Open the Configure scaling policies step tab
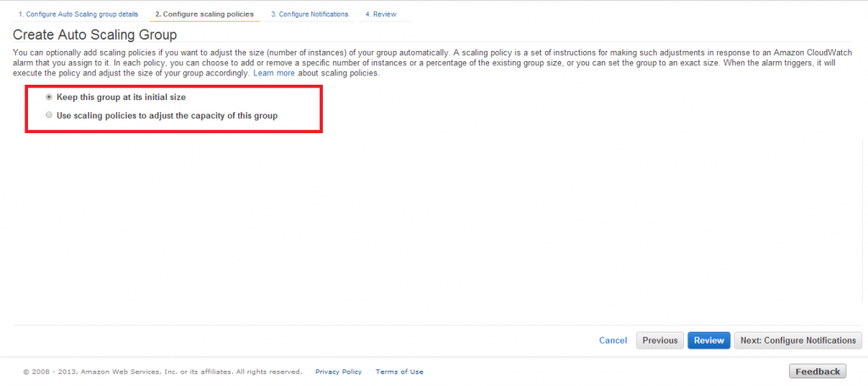Screen dimensions: 868x386 204,14
